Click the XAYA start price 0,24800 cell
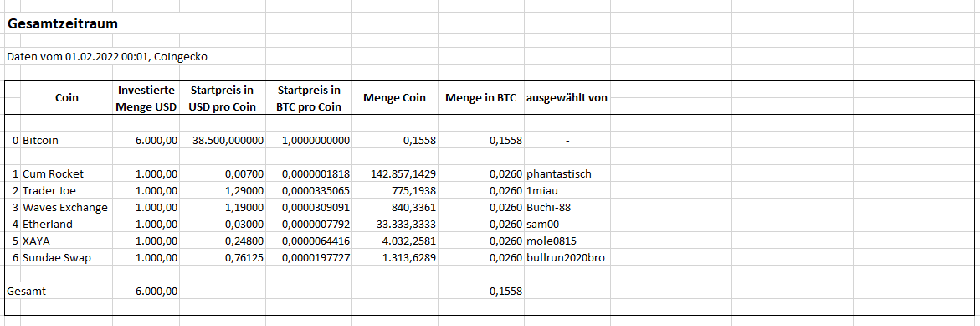The height and width of the screenshot is (326, 980). click(x=223, y=241)
